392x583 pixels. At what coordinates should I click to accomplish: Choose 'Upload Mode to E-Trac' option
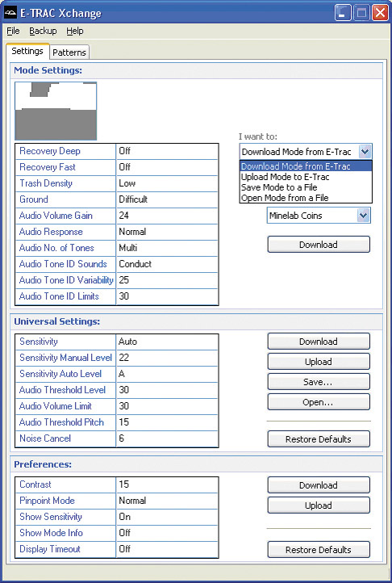(306, 177)
